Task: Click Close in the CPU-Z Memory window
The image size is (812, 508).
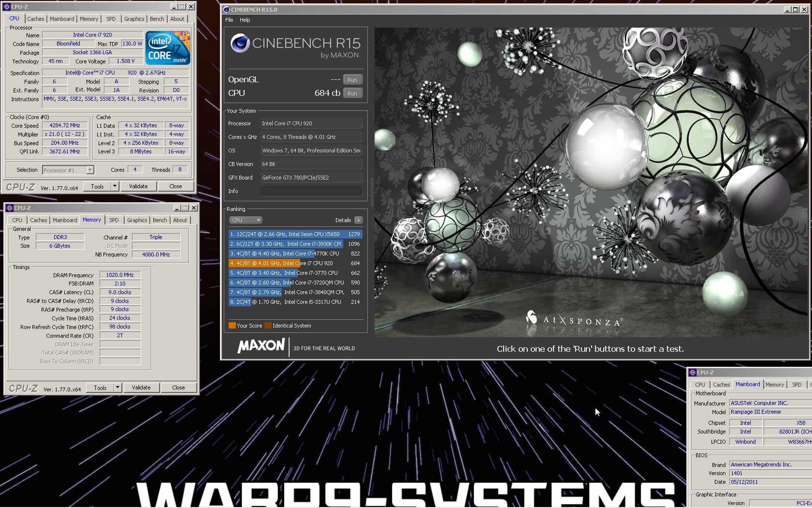Action: point(178,388)
